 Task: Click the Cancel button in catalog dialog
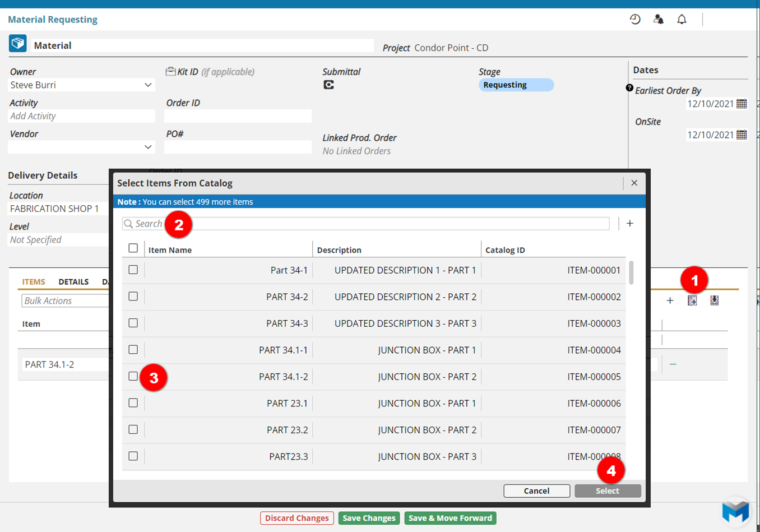point(536,491)
